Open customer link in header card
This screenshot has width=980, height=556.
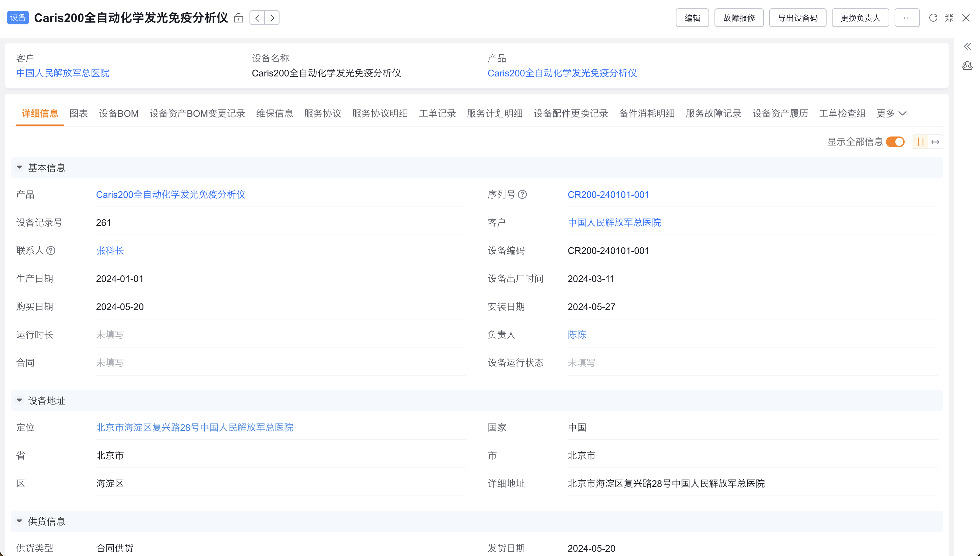pyautogui.click(x=63, y=73)
